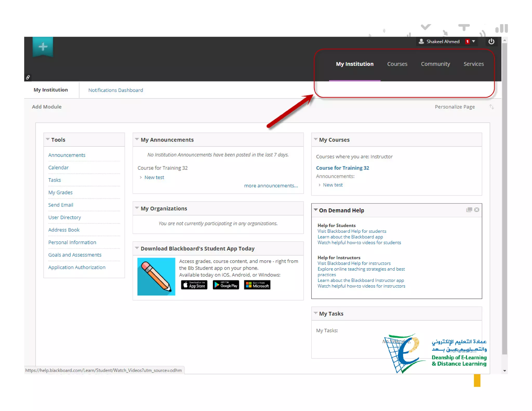
Task: Click the power logout icon
Action: point(491,42)
